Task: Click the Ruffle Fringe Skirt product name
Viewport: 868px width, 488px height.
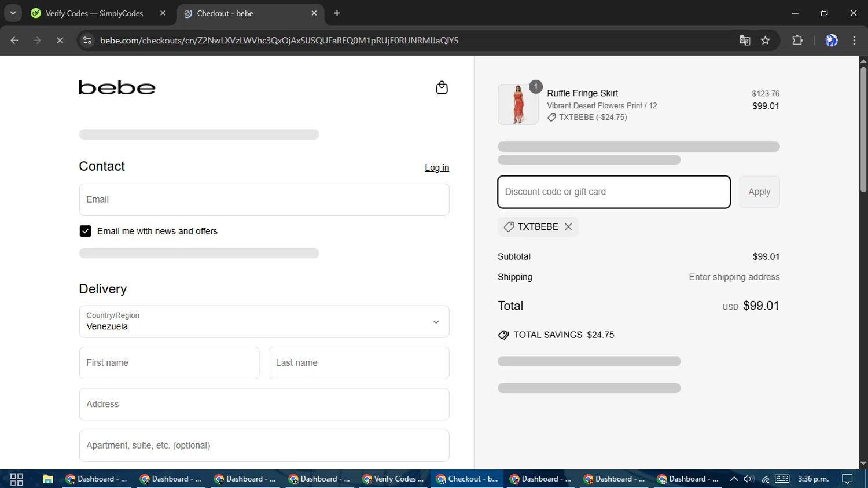Action: [x=582, y=93]
